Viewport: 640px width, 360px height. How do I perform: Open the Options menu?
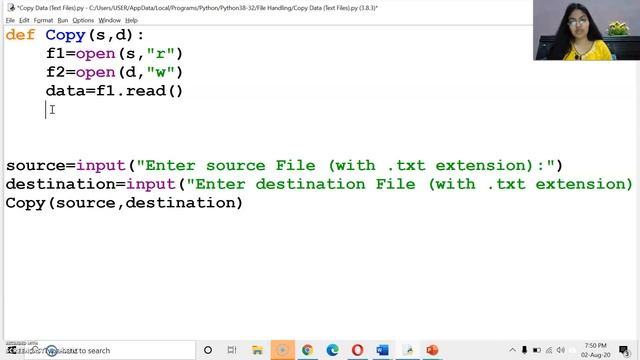pos(83,20)
